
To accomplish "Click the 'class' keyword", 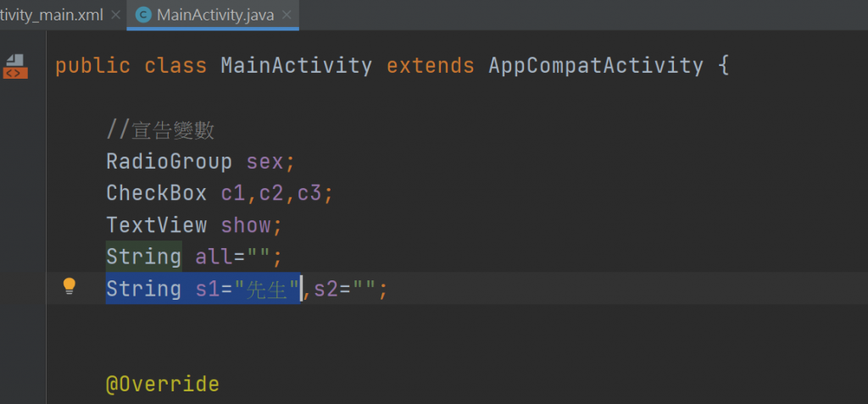I will tap(175, 66).
